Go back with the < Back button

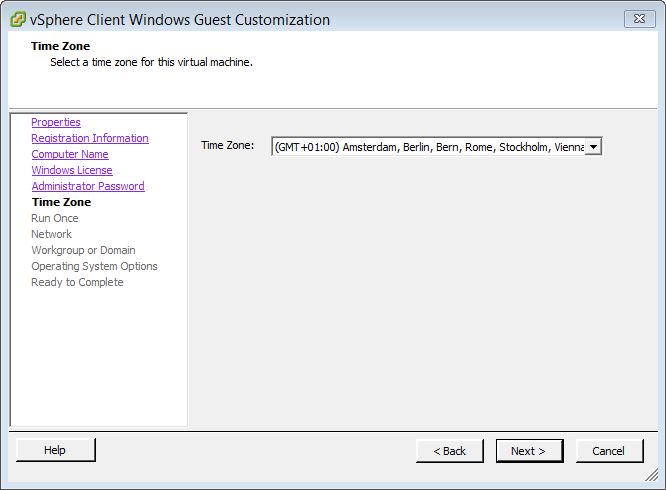pyautogui.click(x=449, y=451)
